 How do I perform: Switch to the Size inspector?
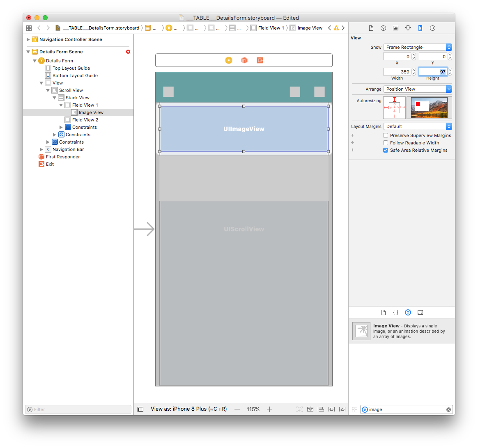point(420,28)
